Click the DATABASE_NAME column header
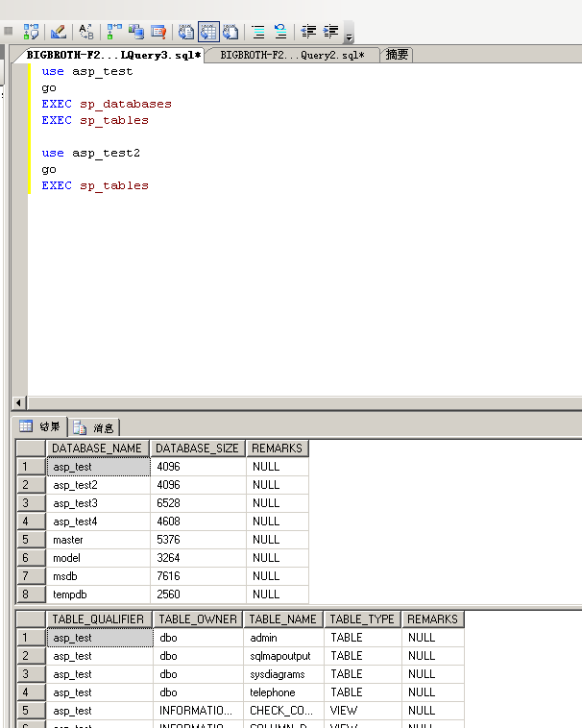Image resolution: width=582 pixels, height=728 pixels. pyautogui.click(x=97, y=448)
